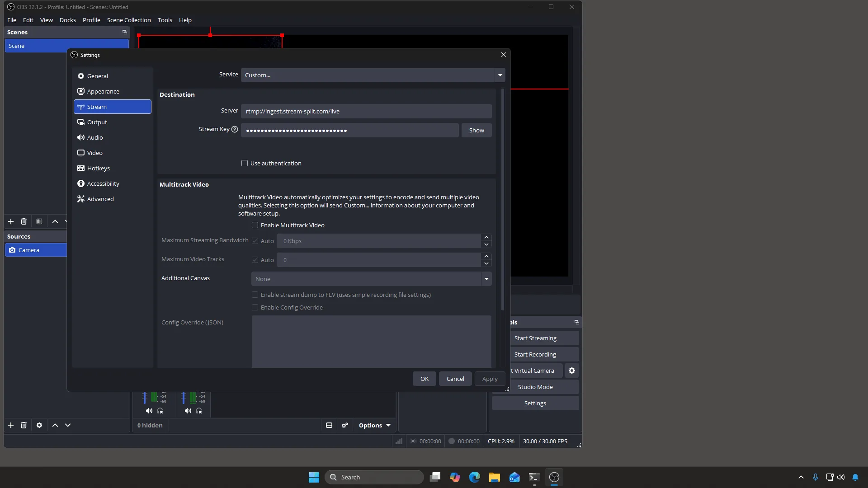Toggle Studio Mode in Controls dock

coord(535,387)
